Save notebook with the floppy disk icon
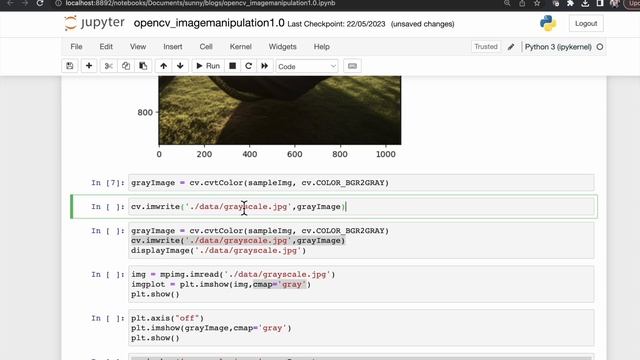Screen dimensions: 640x360 pos(70,66)
